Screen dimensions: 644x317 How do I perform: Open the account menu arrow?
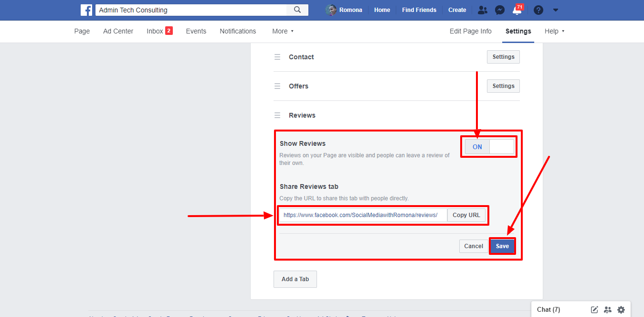pyautogui.click(x=555, y=10)
